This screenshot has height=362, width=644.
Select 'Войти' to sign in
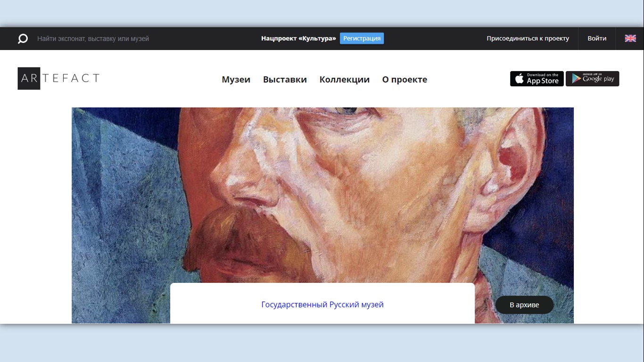click(x=597, y=39)
